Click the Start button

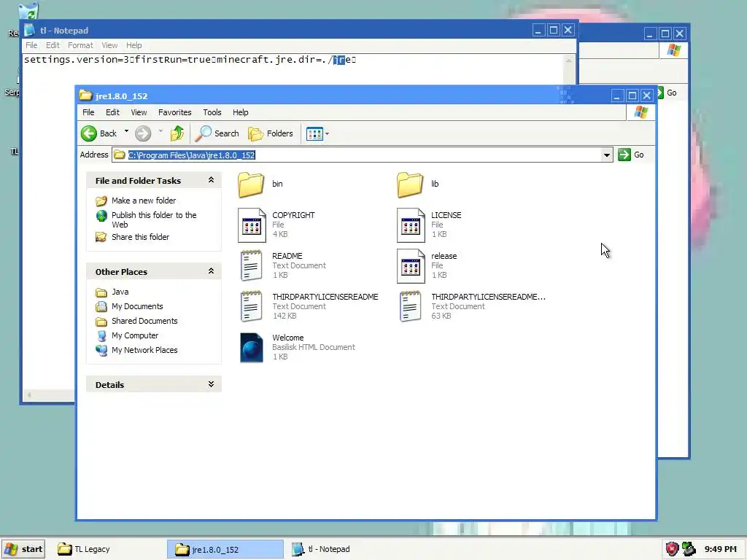pos(23,549)
